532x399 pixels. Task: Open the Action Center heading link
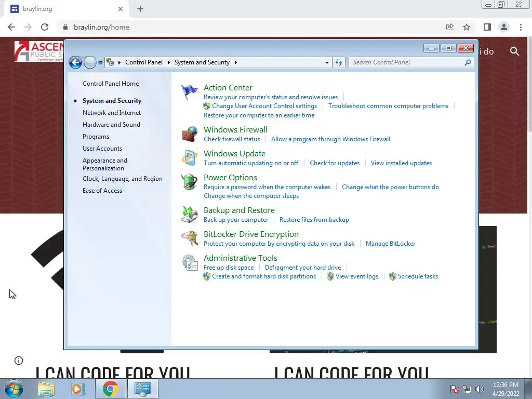(228, 87)
